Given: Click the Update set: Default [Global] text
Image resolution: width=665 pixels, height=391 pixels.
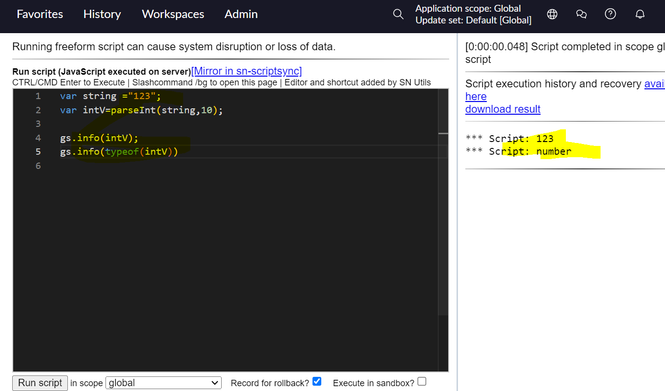Looking at the screenshot, I should [473, 20].
